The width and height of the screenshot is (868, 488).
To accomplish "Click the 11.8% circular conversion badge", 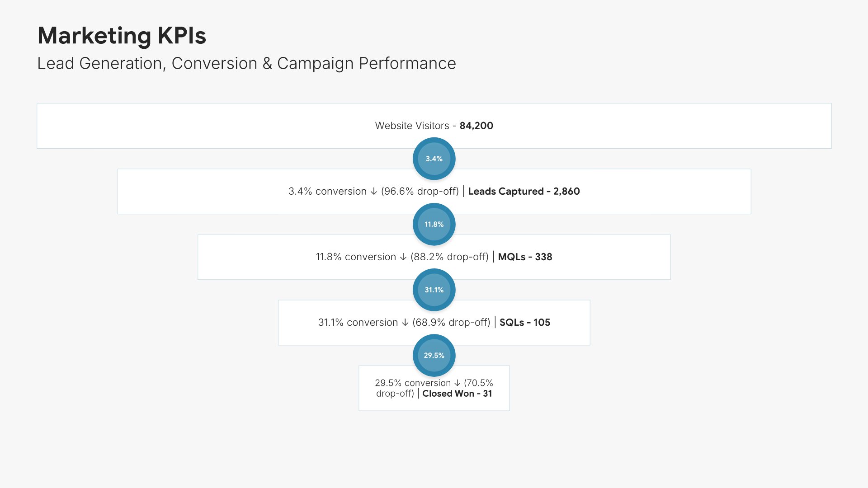I will point(434,224).
